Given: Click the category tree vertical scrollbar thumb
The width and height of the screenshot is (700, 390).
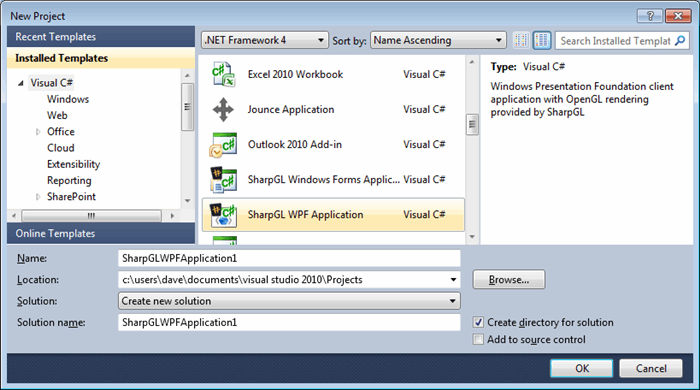Looking at the screenshot, I should pos(188,107).
